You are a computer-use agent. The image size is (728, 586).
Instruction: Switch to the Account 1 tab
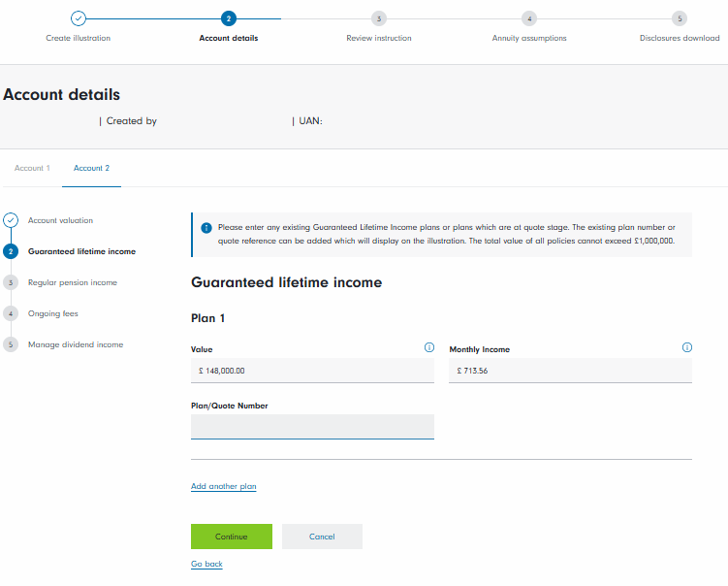click(x=32, y=168)
